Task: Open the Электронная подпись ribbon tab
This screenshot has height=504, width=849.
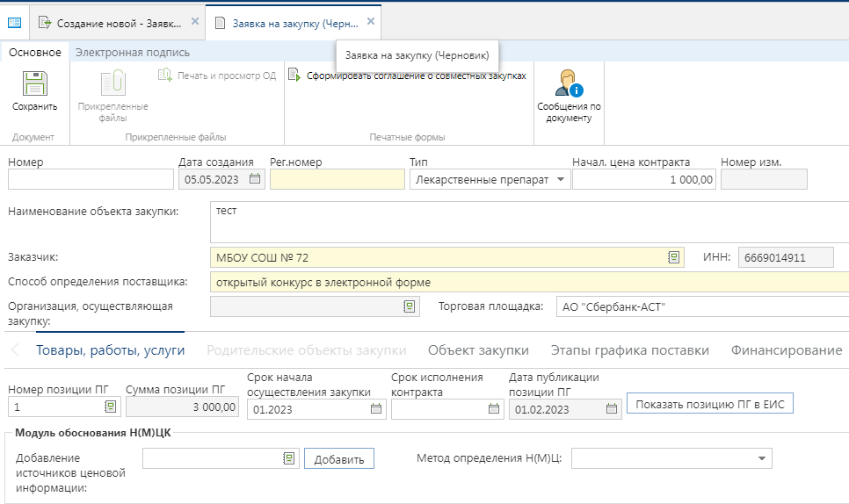Action: point(132,53)
